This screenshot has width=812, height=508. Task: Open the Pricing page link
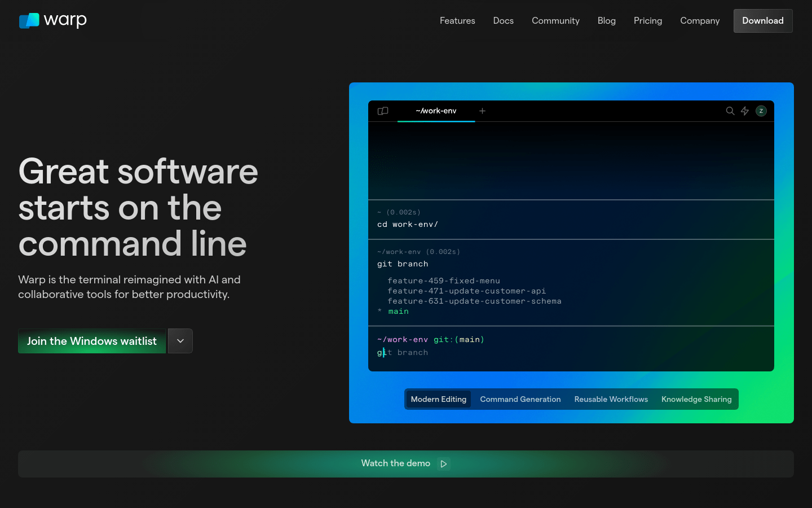click(x=648, y=21)
